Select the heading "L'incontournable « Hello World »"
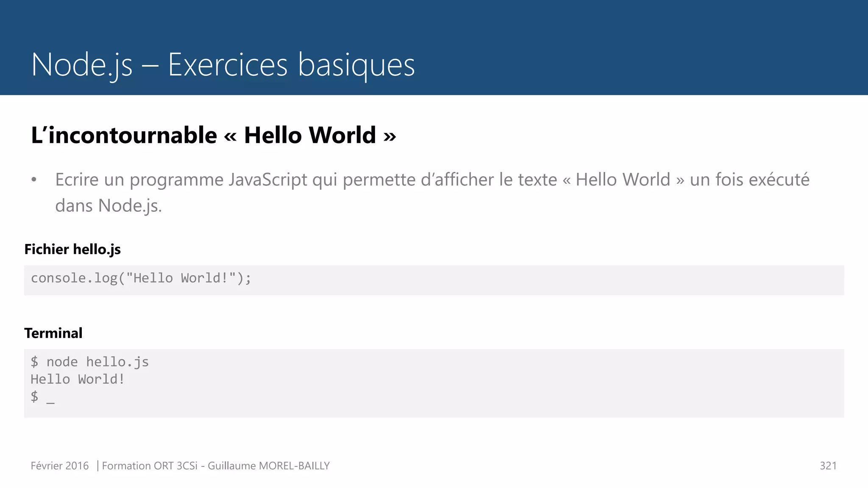 pos(214,136)
